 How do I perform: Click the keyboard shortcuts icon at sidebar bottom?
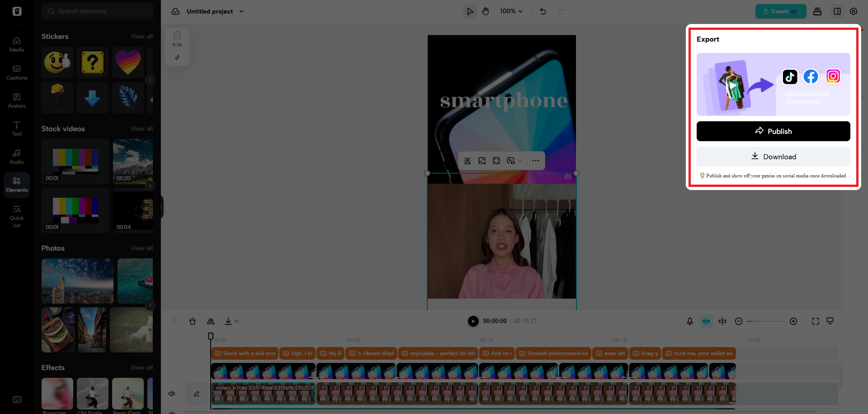[x=17, y=400]
